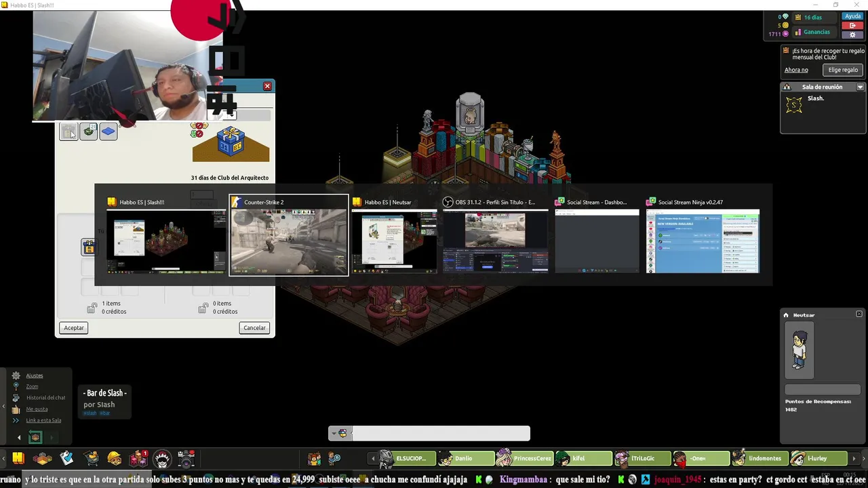Switch to Social Stream Dashboard window thumbnail
This screenshot has height=488, width=868.
597,235
